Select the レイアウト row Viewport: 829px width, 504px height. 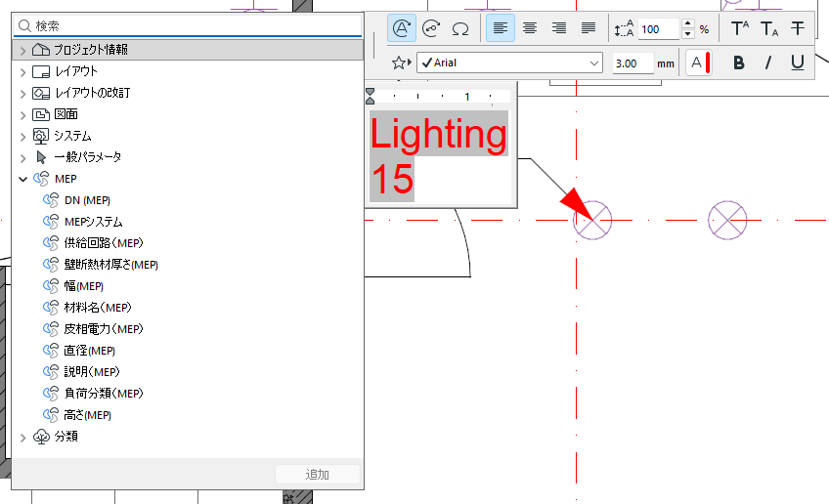[188, 71]
